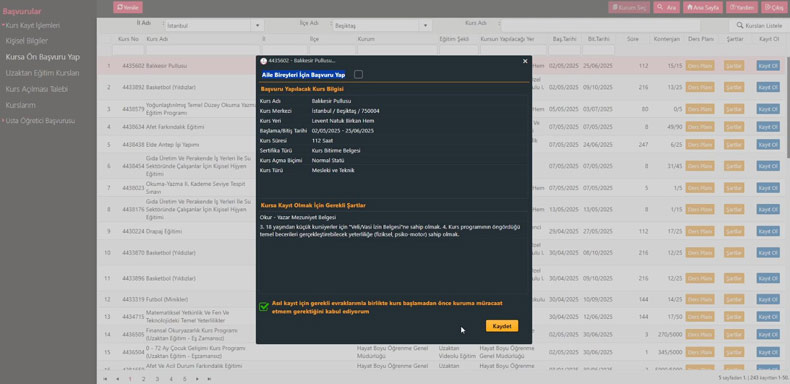The height and width of the screenshot is (384, 790).
Task: Go to Ana Sayfa home page
Action: point(703,8)
